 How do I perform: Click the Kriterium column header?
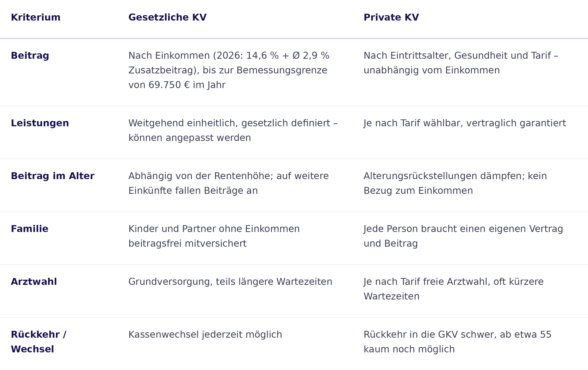pos(36,18)
